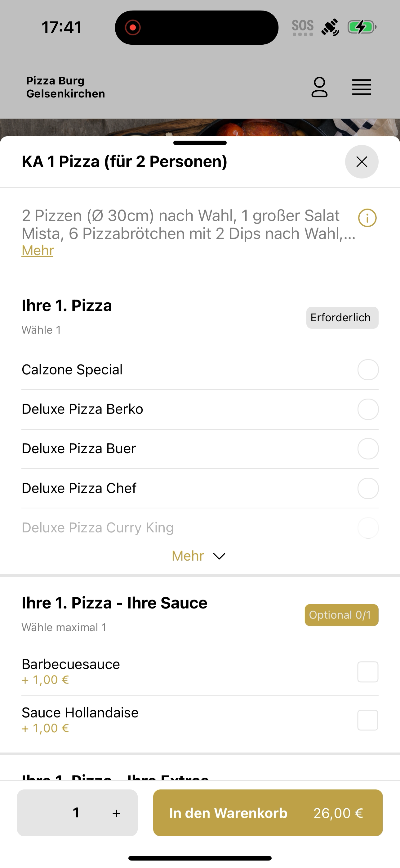
Task: Pick Deluxe Pizza Chef option
Action: (368, 488)
